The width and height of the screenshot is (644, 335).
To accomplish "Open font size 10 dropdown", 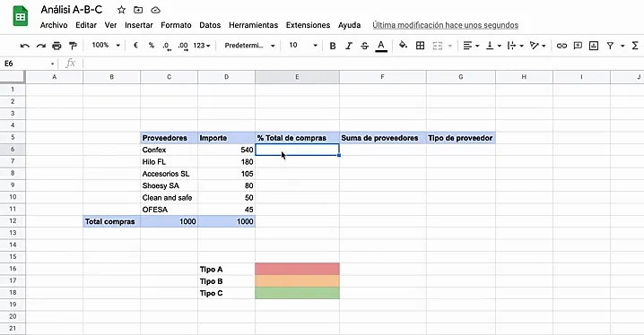I will (303, 45).
